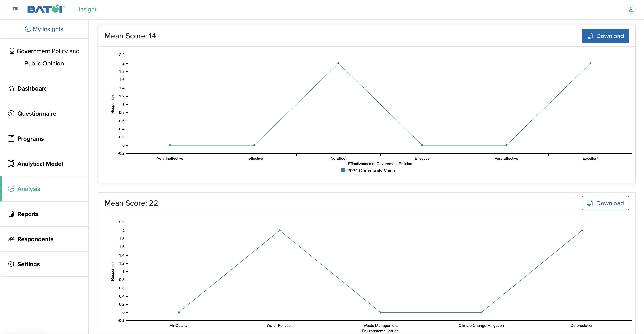Click the BATOI logo
The height and width of the screenshot is (334, 644).
click(x=46, y=9)
